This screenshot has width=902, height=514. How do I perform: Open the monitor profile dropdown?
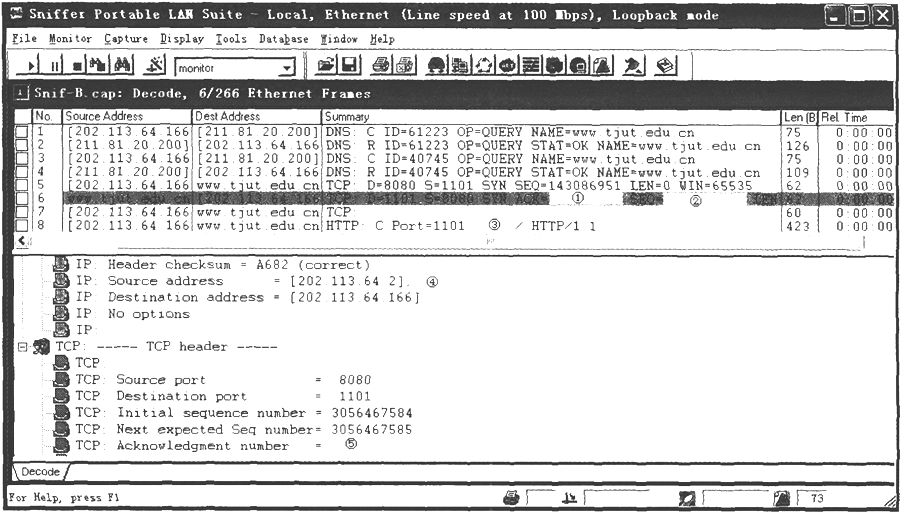(x=287, y=68)
